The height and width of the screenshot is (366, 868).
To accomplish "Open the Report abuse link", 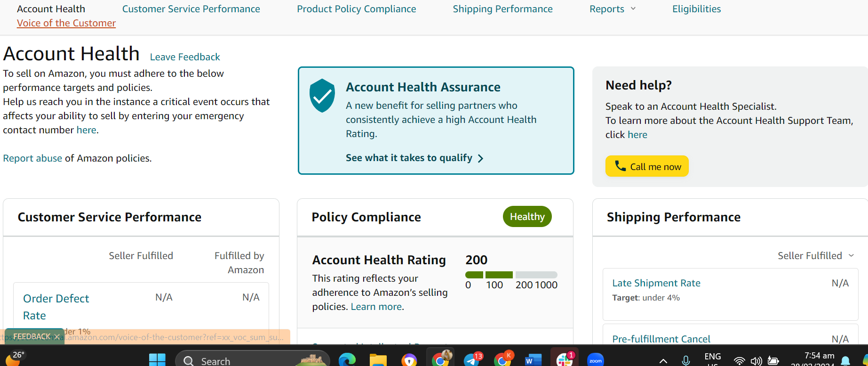I will [x=32, y=158].
